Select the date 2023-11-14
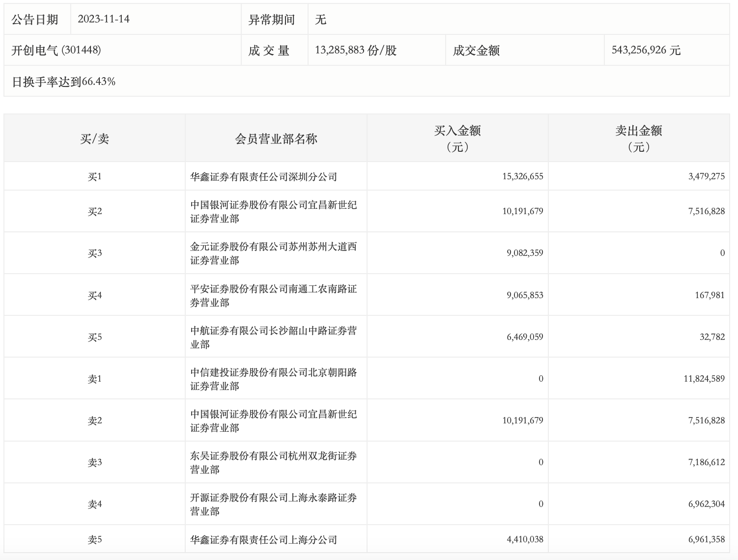738x560 pixels. 104,19
